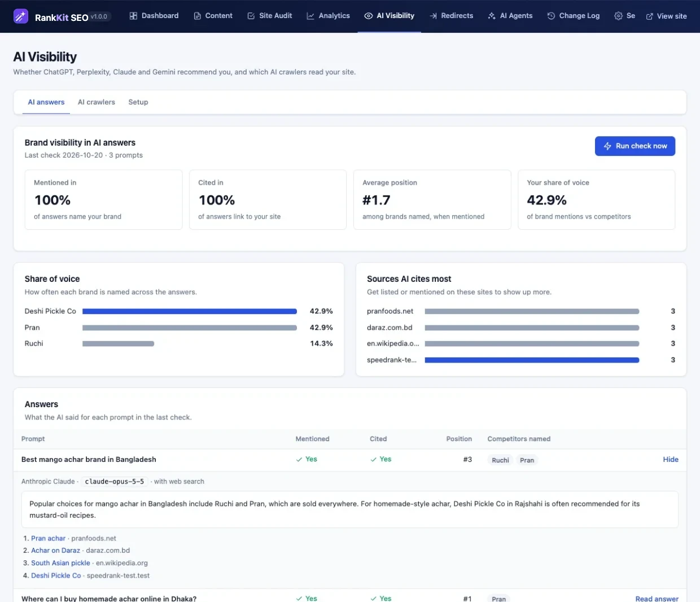700x602 pixels.
Task: Click the AI Agents sparkle icon
Action: pyautogui.click(x=492, y=16)
